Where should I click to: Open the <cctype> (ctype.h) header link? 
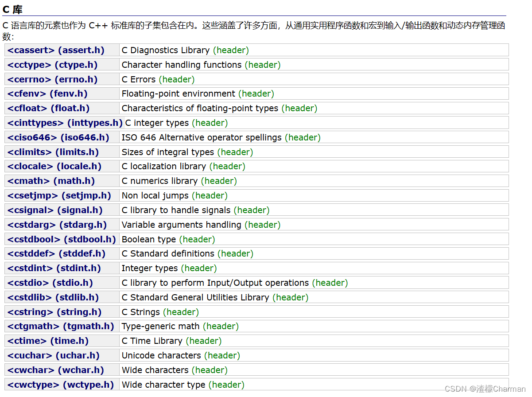click(x=52, y=65)
